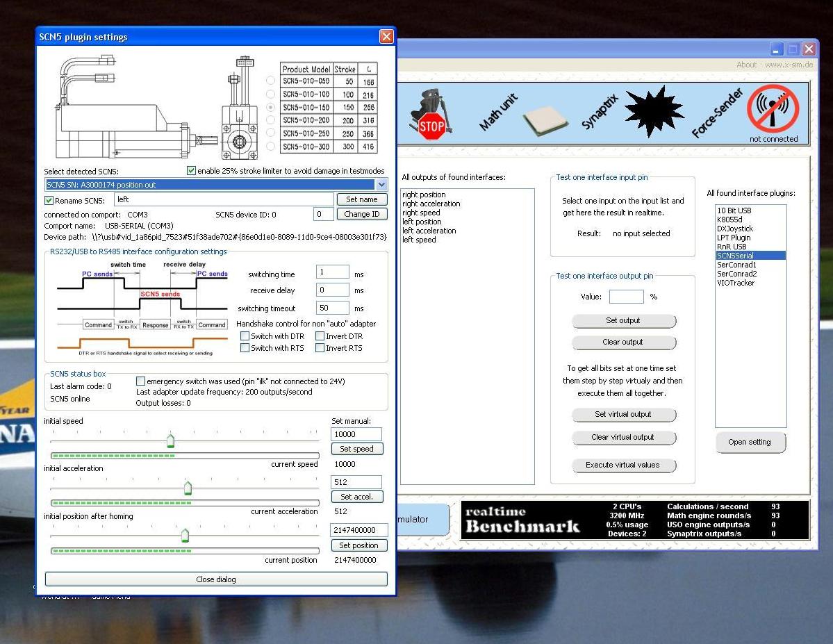Select SCN5Serial in the interface plugins list
833x644 pixels.
point(734,256)
